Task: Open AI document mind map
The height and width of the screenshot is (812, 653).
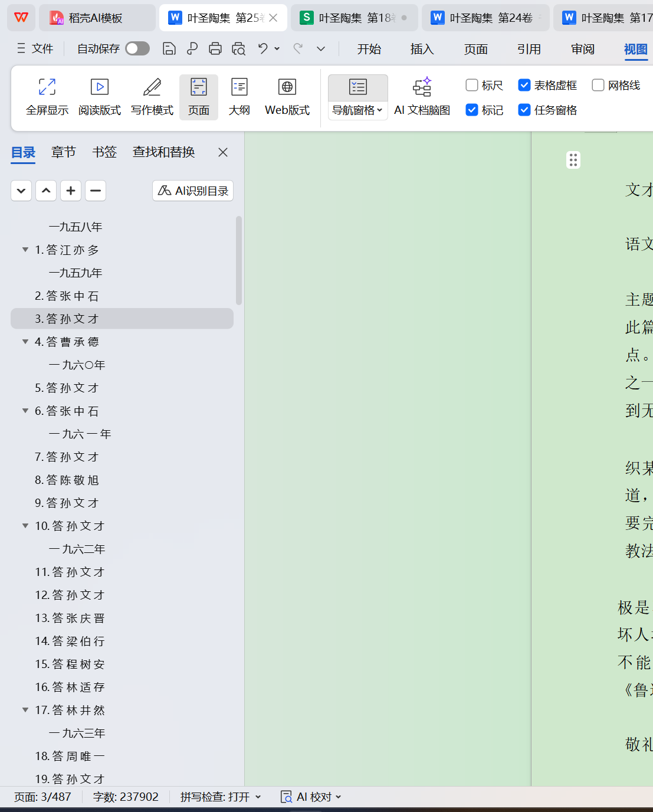Action: tap(422, 97)
